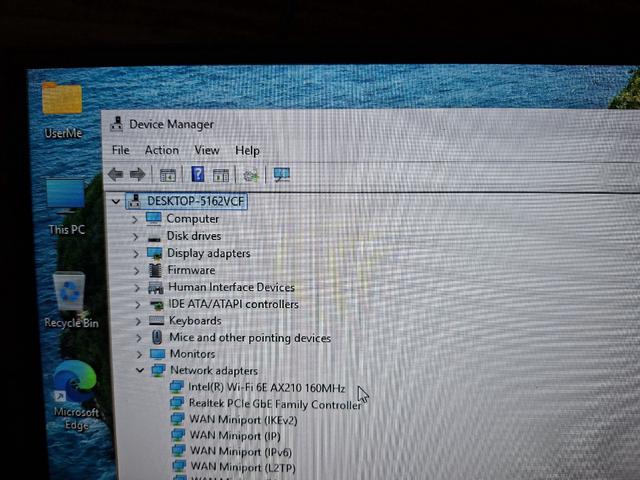Click the Properties pane toolbar icon
This screenshot has width=640, height=480.
(x=221, y=176)
